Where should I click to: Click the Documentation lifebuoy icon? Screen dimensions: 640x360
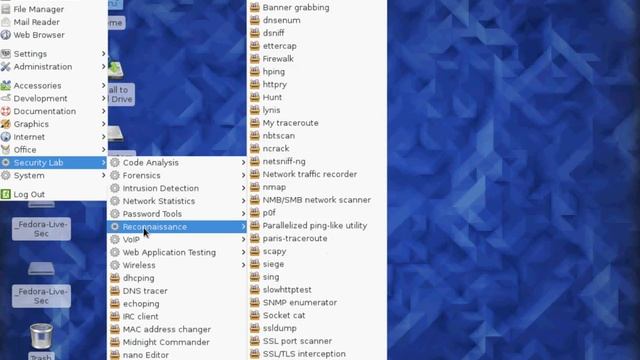[x=6, y=111]
